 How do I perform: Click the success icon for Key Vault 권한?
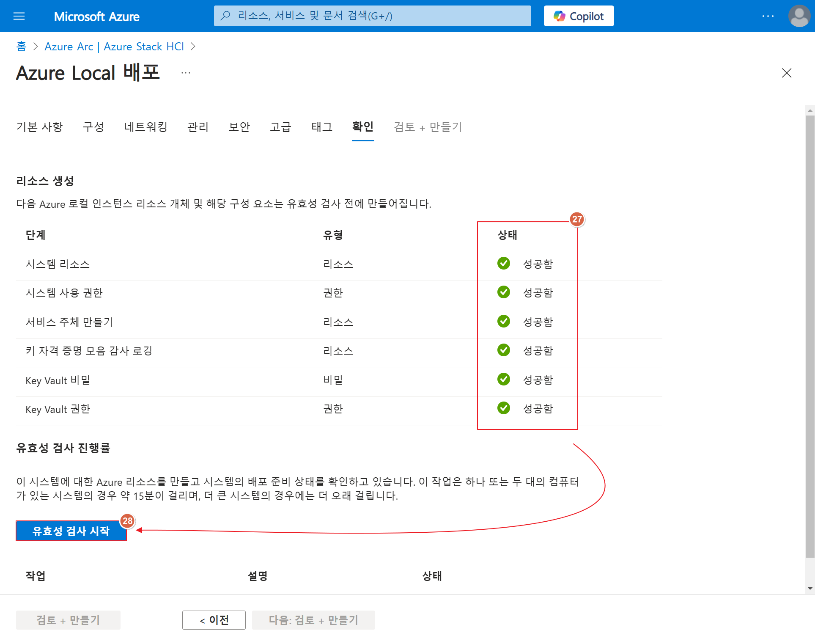coord(503,408)
